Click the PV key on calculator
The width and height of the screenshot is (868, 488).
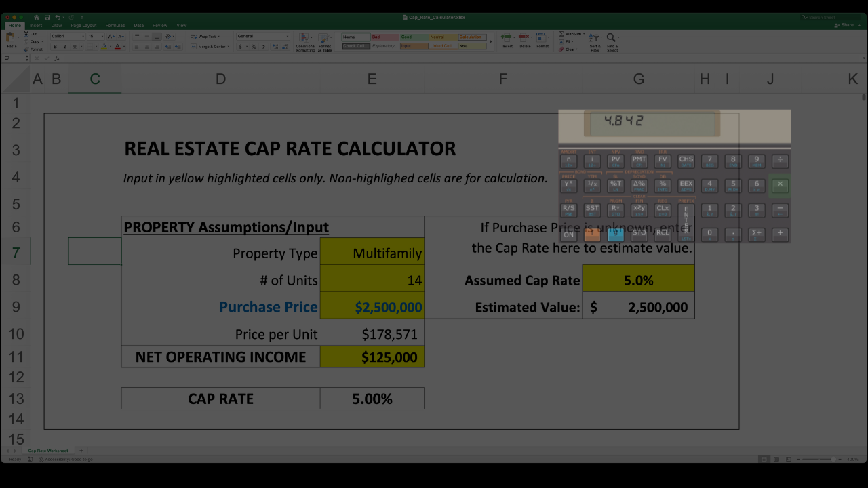[x=616, y=161]
